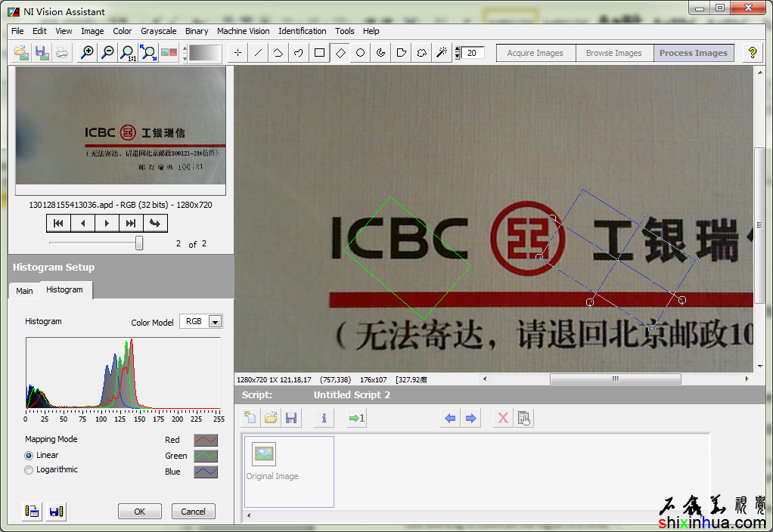Click the Script information icon
773x532 pixels.
point(324,418)
